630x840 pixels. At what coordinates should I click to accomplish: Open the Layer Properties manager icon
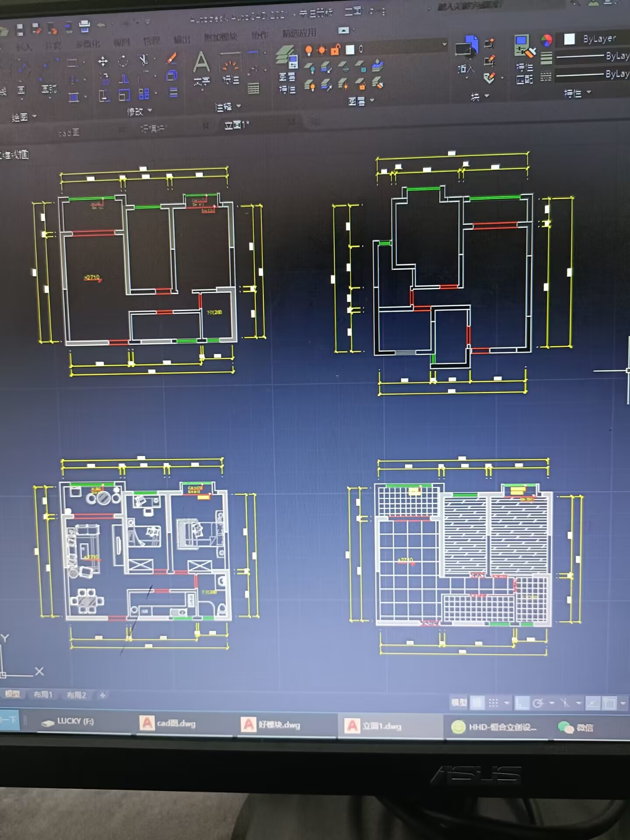tap(287, 57)
